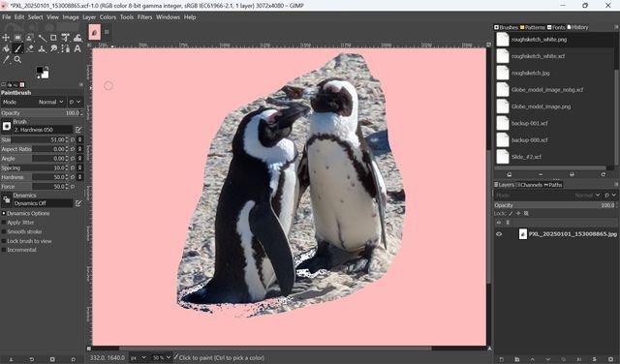Reset Angle to brush default

pyautogui.click(x=73, y=159)
